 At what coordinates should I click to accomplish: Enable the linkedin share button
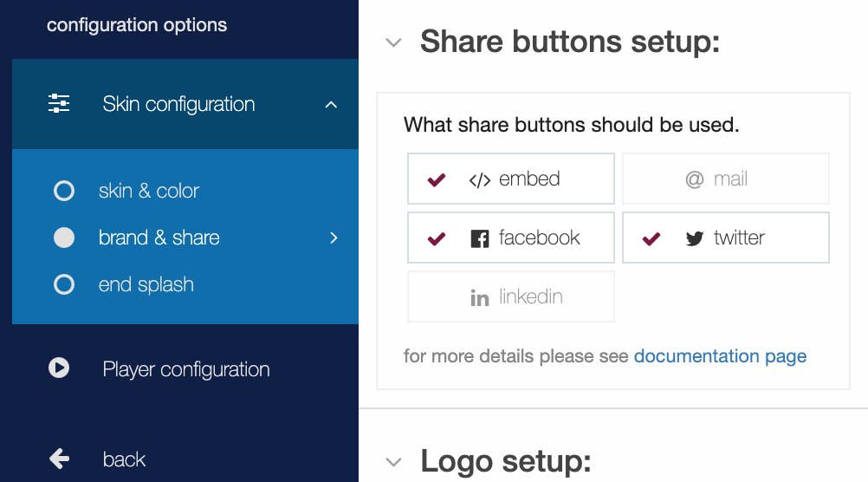(x=511, y=296)
